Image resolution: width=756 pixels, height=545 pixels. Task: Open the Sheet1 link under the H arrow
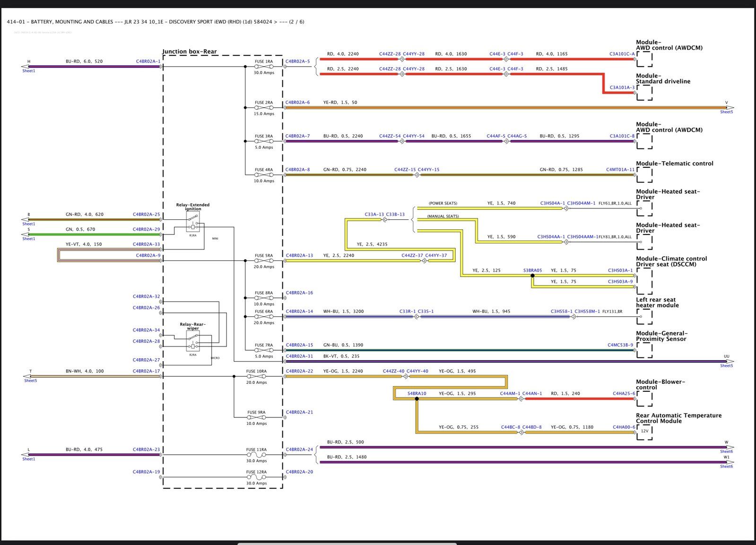click(28, 71)
